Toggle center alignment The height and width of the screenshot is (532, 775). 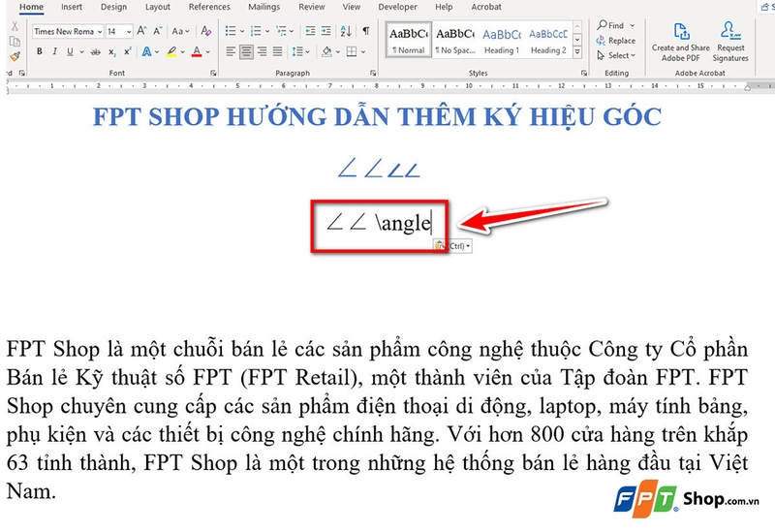click(246, 51)
